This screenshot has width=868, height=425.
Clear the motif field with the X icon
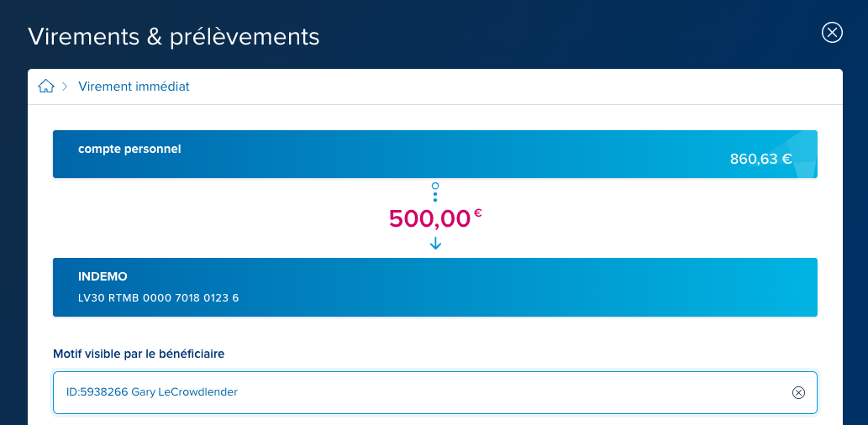(x=798, y=392)
